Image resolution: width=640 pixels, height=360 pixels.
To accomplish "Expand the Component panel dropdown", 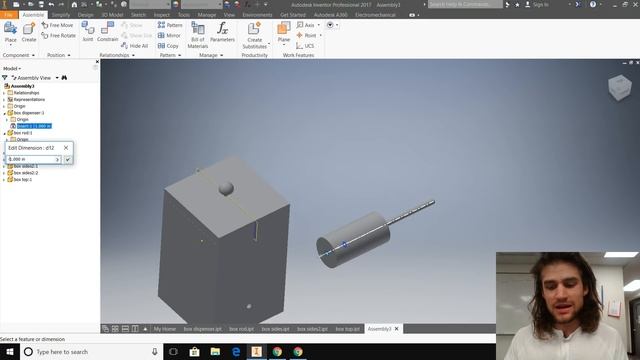I will click(19, 55).
